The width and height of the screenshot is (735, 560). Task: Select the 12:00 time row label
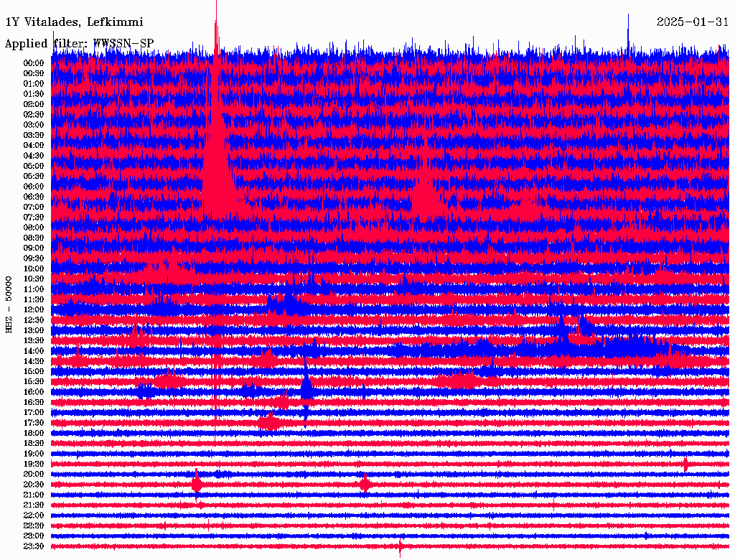[x=34, y=310]
